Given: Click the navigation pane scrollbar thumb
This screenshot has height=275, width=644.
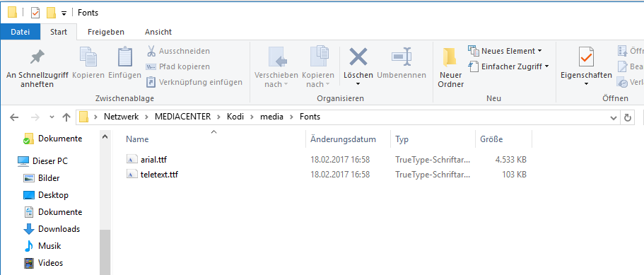Looking at the screenshot, I should pyautogui.click(x=105, y=252).
